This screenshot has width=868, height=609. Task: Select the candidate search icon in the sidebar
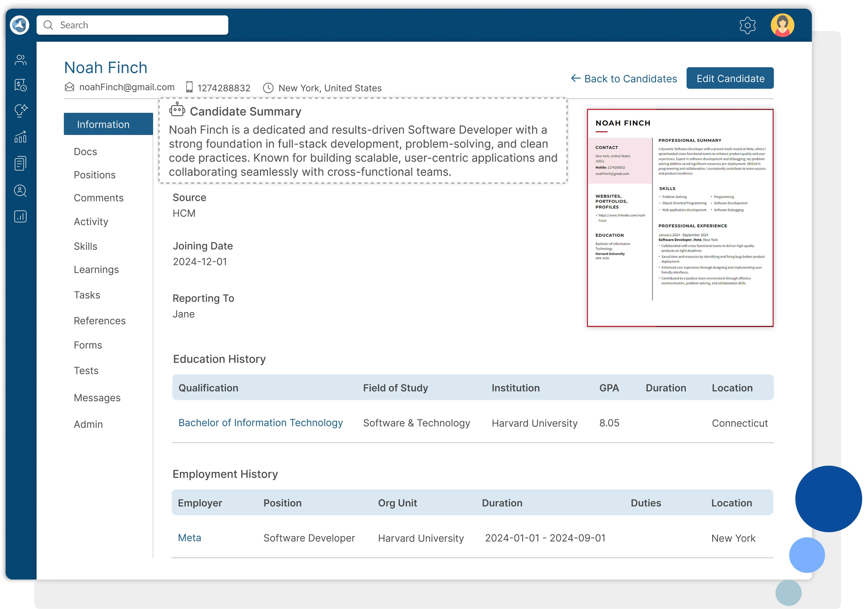coord(20,191)
